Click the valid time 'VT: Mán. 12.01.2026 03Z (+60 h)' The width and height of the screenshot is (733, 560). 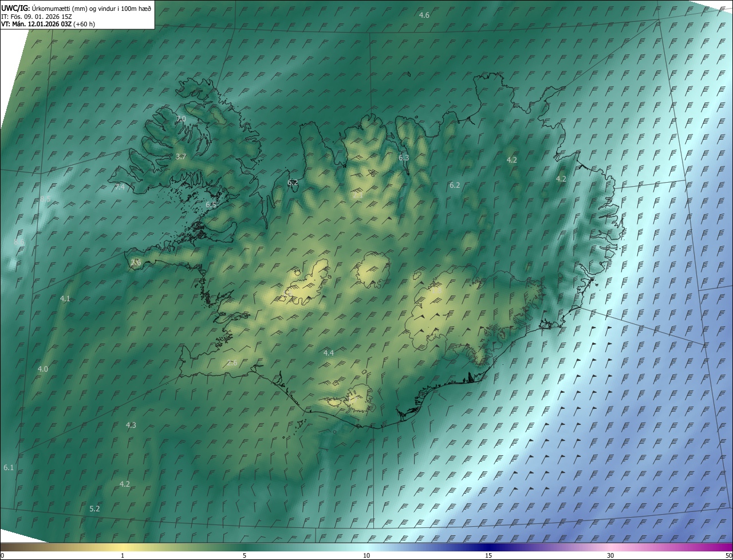click(48, 24)
